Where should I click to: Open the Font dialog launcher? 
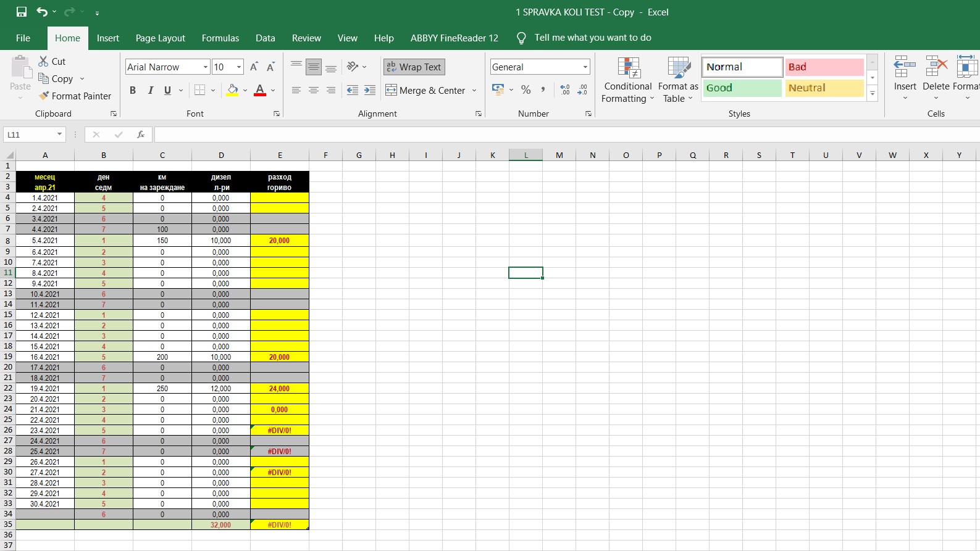(277, 114)
